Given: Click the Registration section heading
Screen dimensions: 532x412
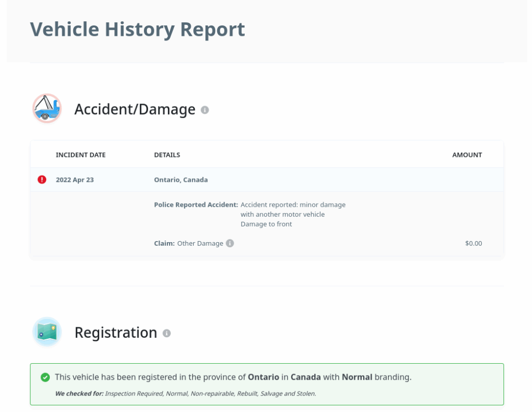Looking at the screenshot, I should click(115, 333).
